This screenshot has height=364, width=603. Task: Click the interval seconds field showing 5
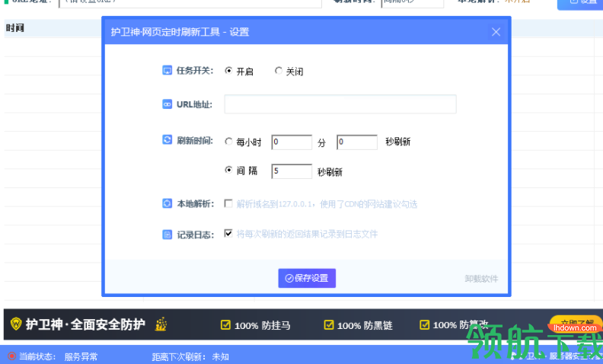click(x=292, y=171)
